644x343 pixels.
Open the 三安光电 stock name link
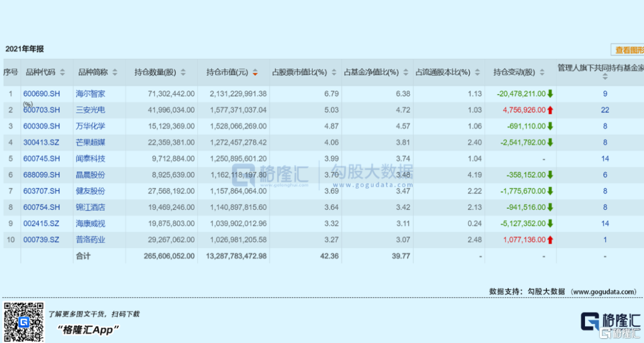tap(91, 110)
